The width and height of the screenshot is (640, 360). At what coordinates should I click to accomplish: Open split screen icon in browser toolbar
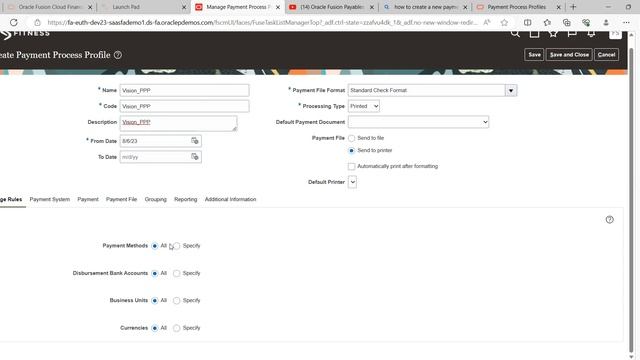coord(527,22)
